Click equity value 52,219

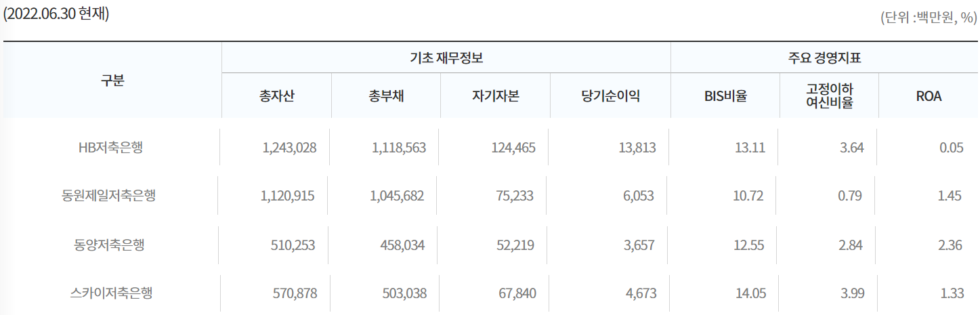(515, 245)
